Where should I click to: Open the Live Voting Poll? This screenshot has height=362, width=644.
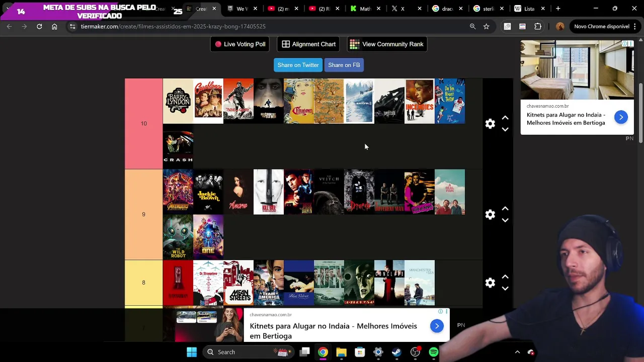[239, 44]
